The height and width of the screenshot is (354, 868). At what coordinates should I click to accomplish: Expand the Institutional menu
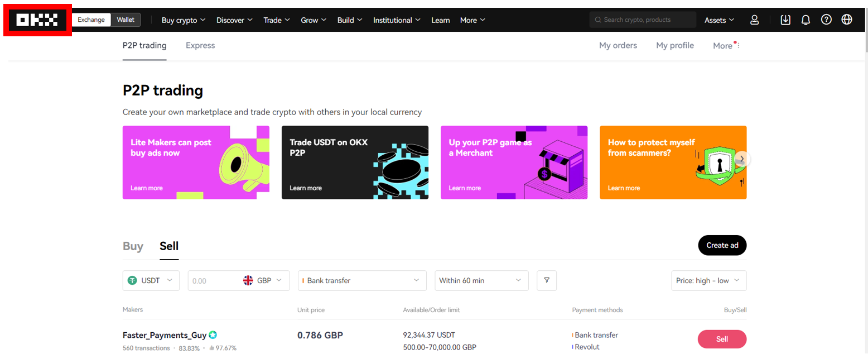point(397,20)
